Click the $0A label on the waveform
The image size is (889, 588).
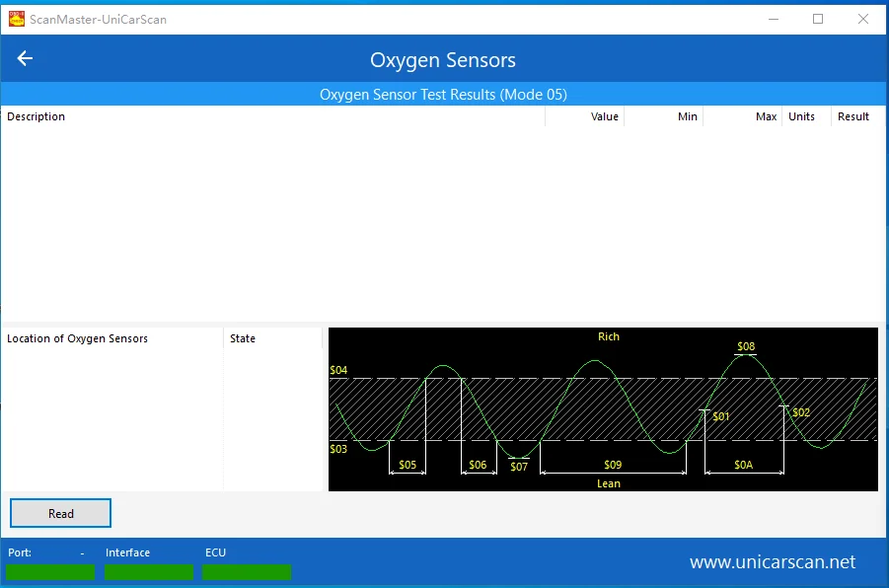click(x=743, y=465)
